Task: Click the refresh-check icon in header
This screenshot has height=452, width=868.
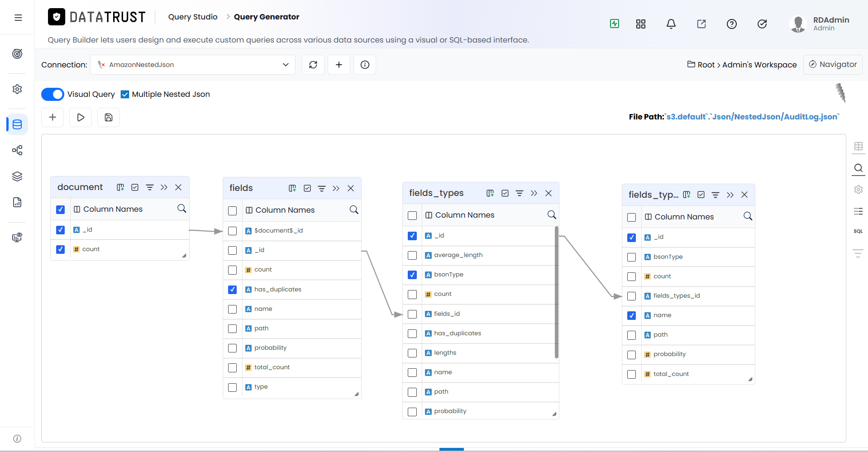Action: point(762,24)
